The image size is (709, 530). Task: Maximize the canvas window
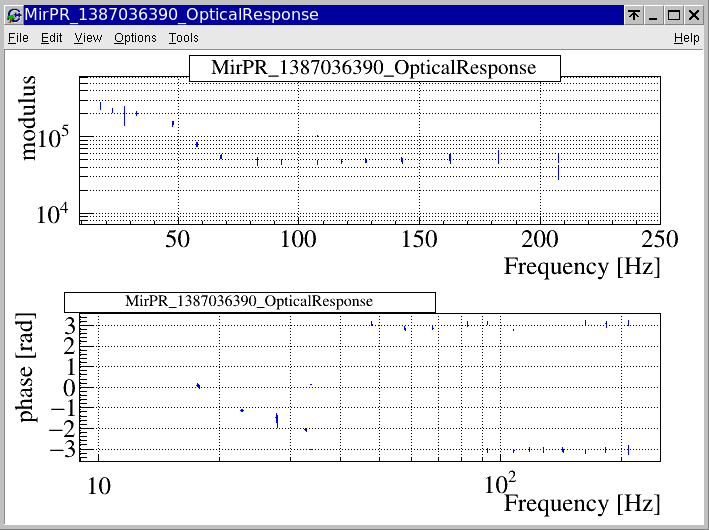click(x=674, y=15)
